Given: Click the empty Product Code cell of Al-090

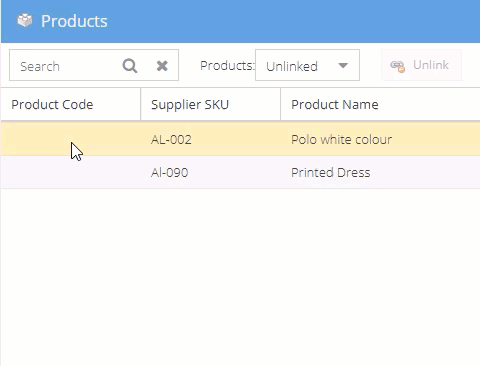Looking at the screenshot, I should 71,172.
